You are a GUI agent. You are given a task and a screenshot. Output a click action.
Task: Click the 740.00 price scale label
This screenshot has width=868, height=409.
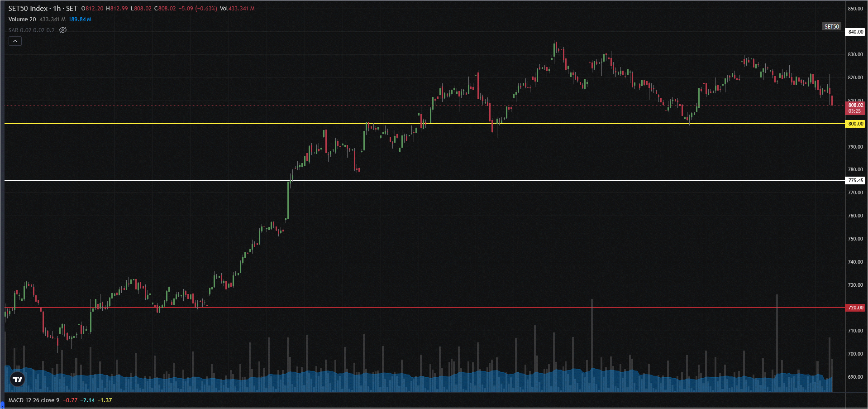click(x=855, y=262)
